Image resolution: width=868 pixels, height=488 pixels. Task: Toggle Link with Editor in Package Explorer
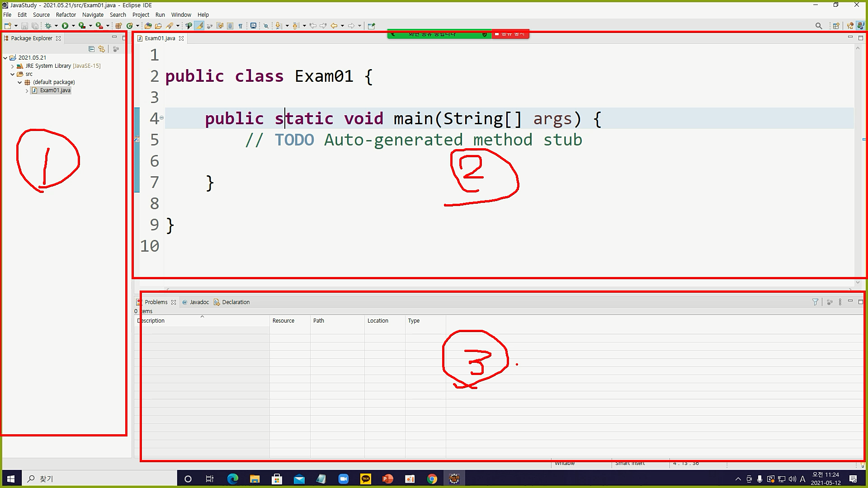(x=102, y=49)
